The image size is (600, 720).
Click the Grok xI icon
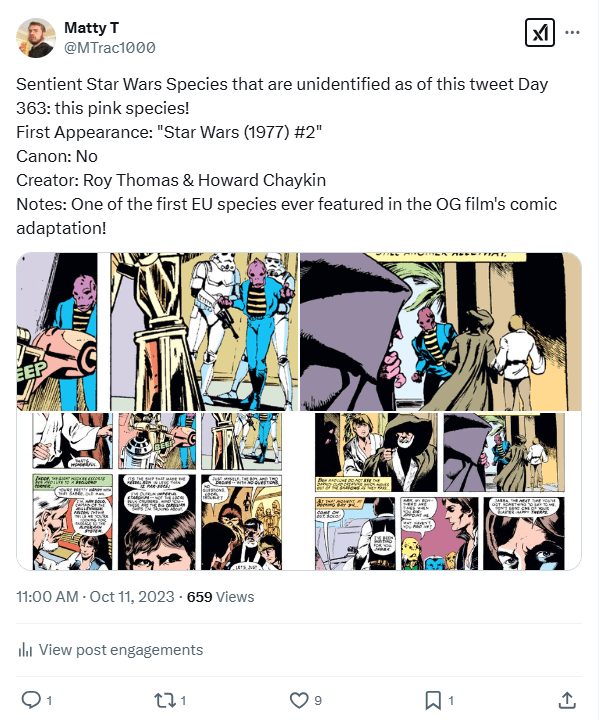click(x=540, y=32)
